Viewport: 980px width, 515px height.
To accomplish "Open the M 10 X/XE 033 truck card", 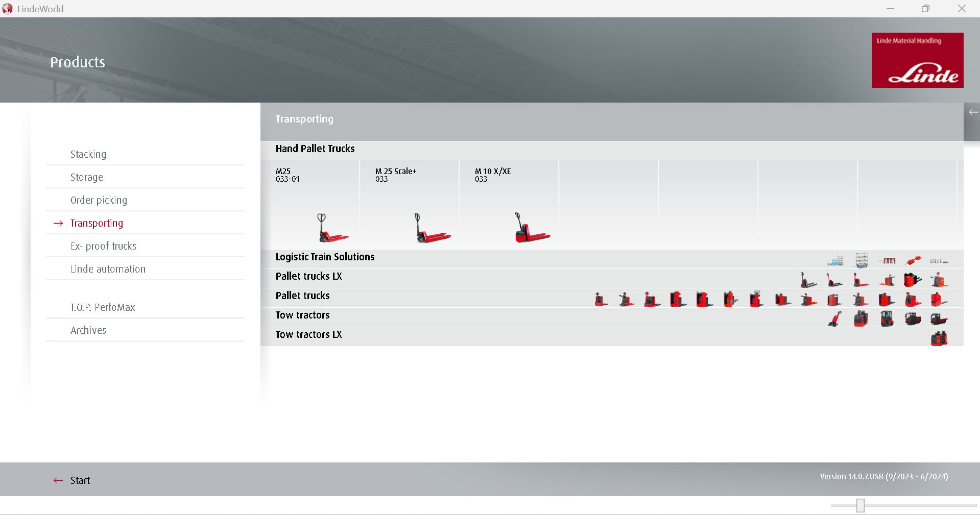I will (x=509, y=205).
